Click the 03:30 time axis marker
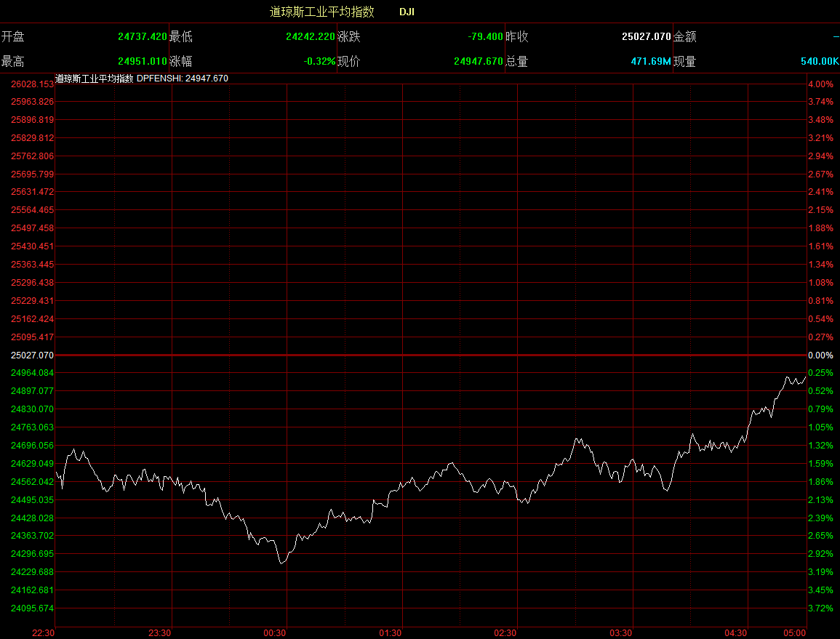Viewport: 840px width, 639px height. tap(620, 632)
